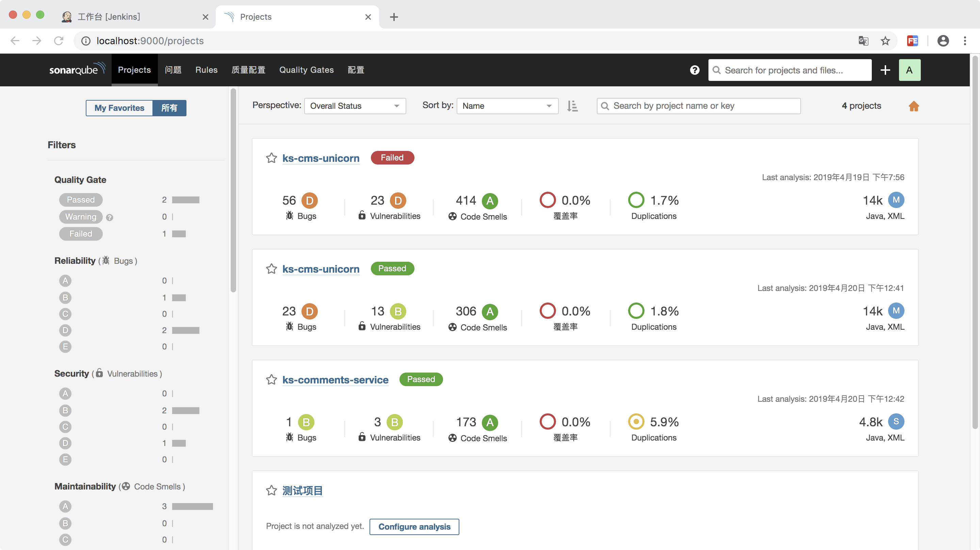
Task: Click the Configure analysis button
Action: (x=414, y=527)
